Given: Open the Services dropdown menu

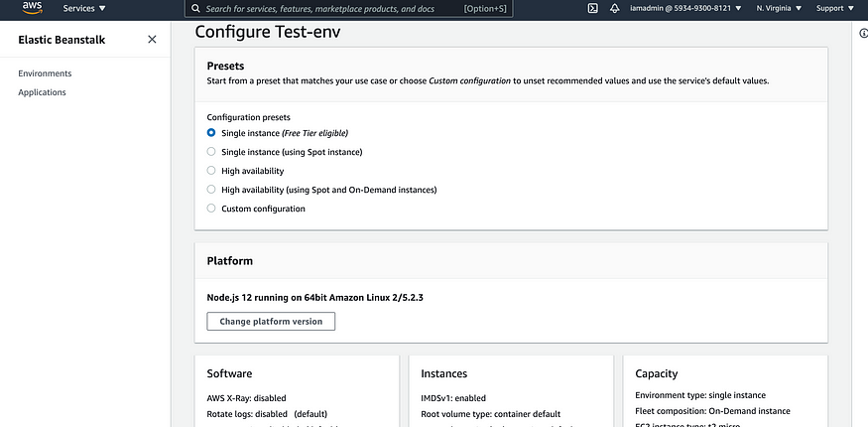Looking at the screenshot, I should click(84, 8).
